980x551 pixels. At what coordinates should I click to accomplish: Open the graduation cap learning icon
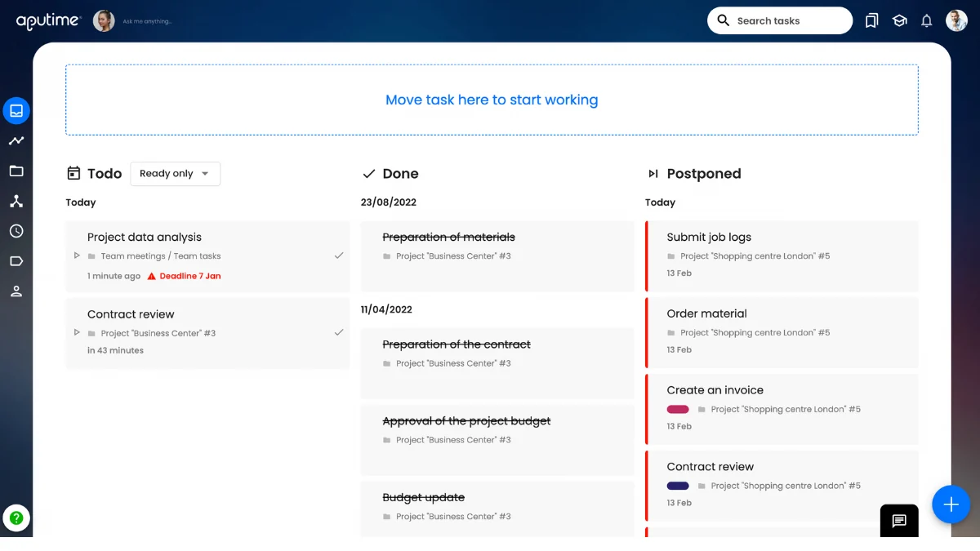(x=899, y=21)
